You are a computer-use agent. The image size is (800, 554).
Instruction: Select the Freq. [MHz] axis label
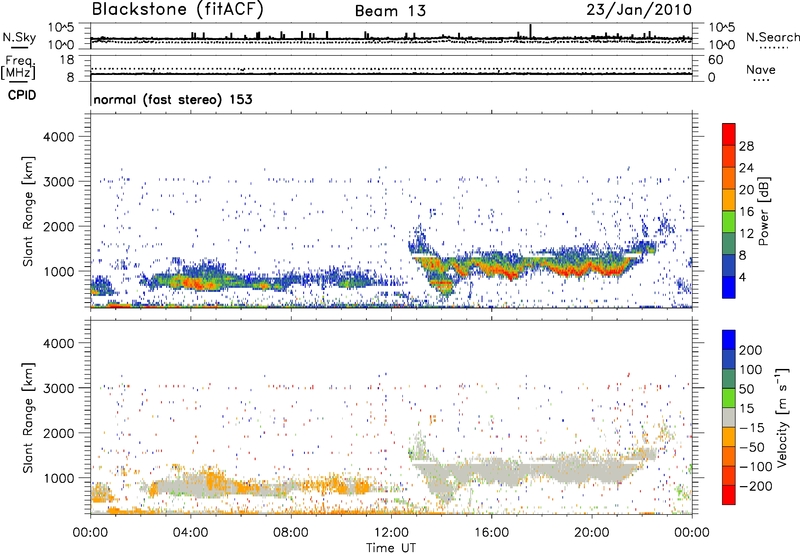click(x=19, y=68)
